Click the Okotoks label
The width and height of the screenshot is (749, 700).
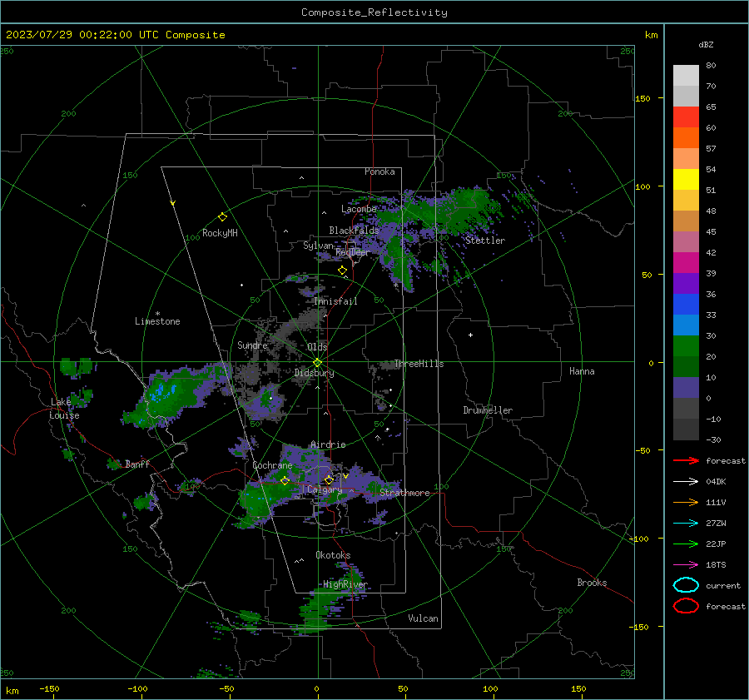(333, 555)
